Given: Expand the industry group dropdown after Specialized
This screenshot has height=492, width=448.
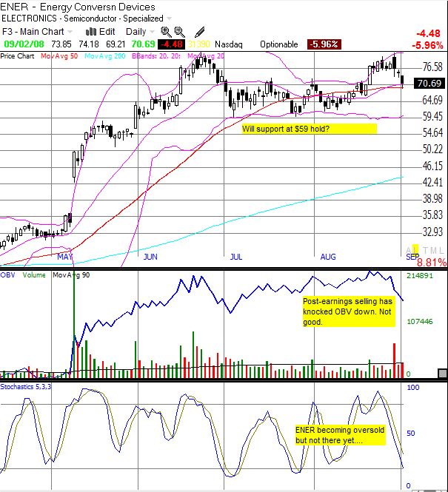Looking at the screenshot, I should click(169, 18).
